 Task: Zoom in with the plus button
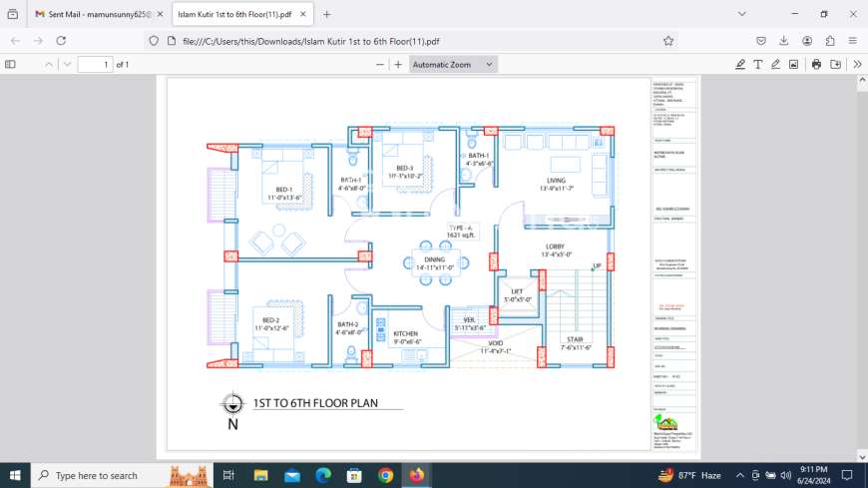click(398, 64)
